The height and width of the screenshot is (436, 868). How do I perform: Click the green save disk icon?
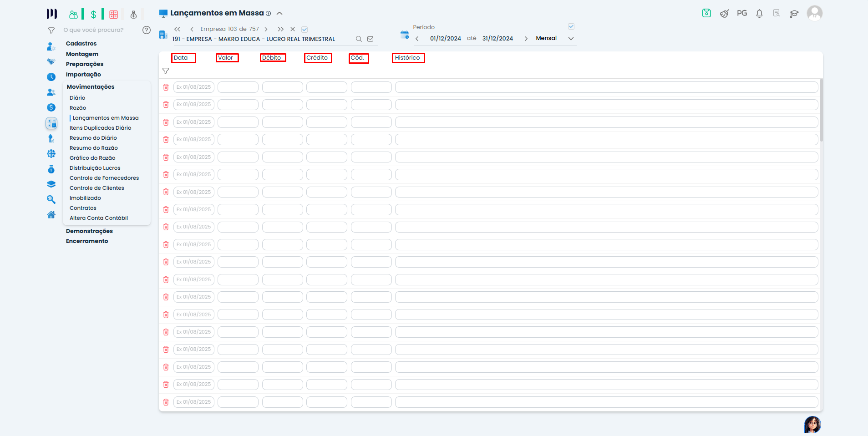coord(706,13)
